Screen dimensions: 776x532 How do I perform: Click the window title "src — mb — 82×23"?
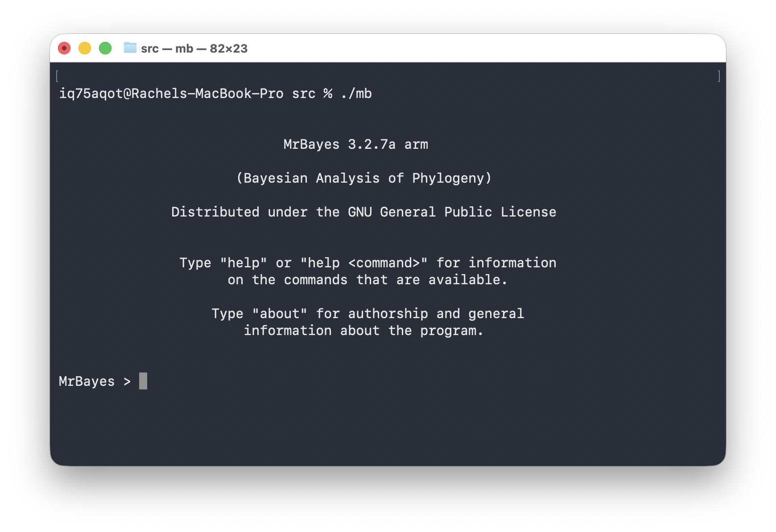click(194, 49)
